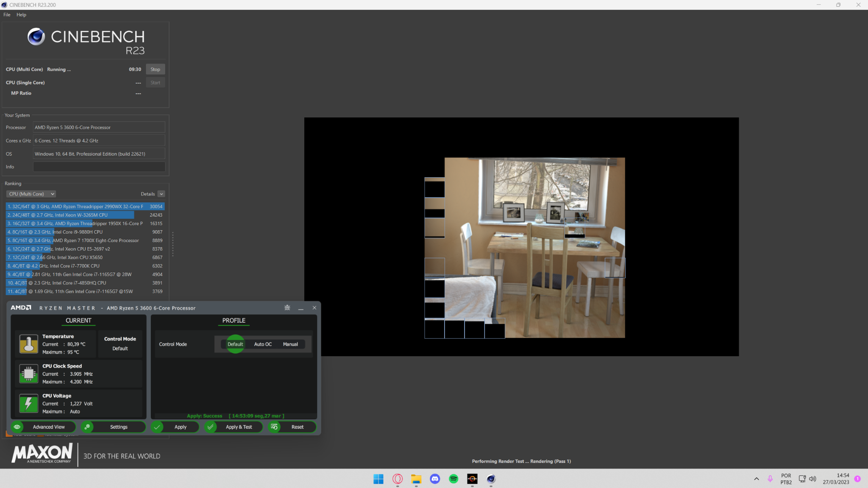This screenshot has width=868, height=488.
Task: Click the Processor name field
Action: (99, 127)
